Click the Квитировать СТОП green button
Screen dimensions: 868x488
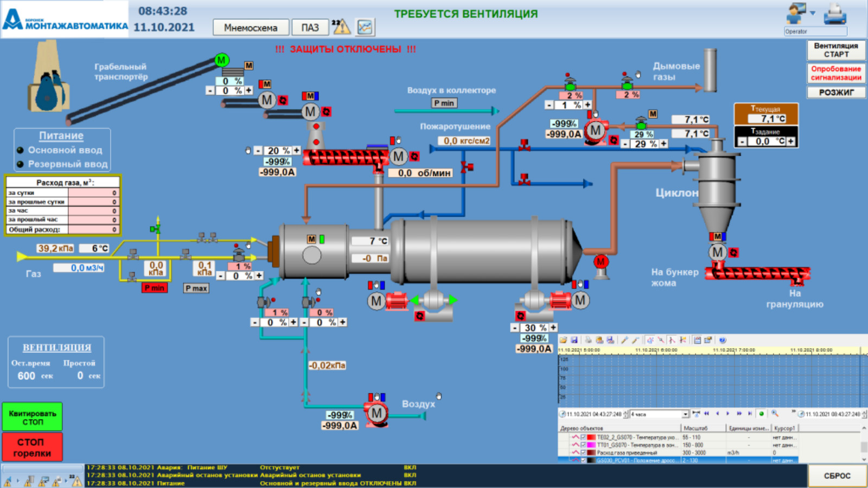tap(33, 417)
